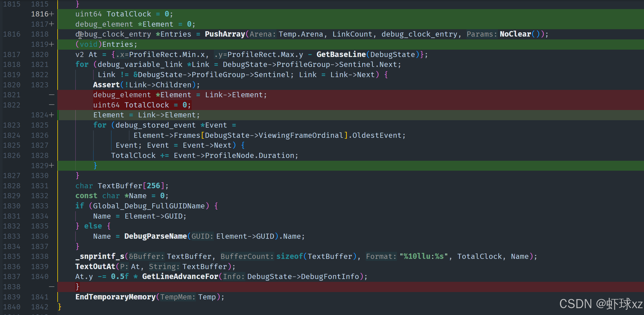Click the minus marker beside old line 1821
This screenshot has height=315, width=644.
tap(51, 95)
